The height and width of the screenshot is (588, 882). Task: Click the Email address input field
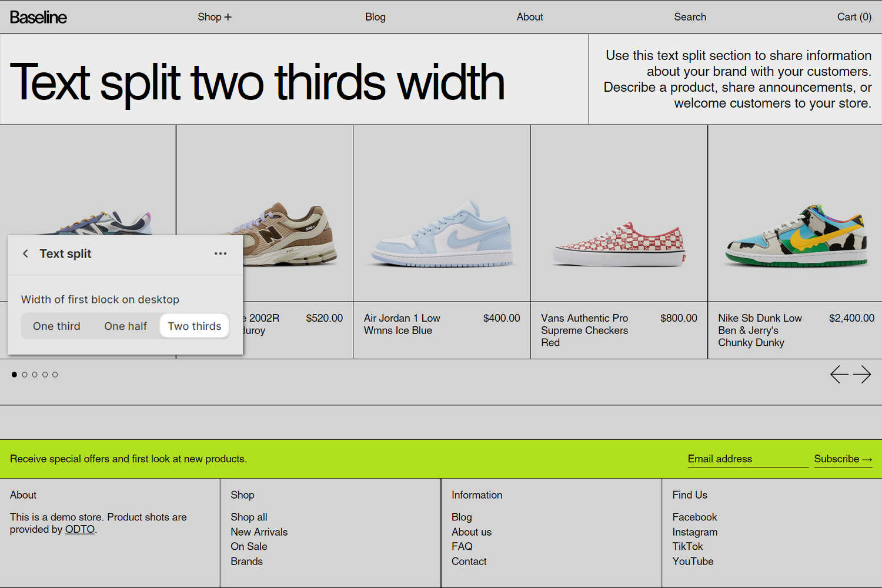tap(747, 459)
